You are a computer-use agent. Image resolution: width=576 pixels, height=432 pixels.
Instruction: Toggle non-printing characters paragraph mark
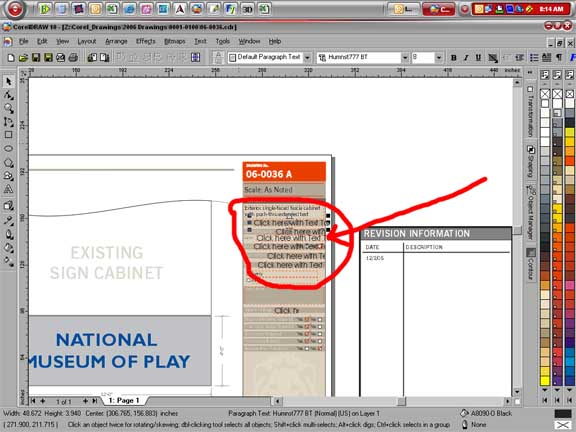coord(559,58)
